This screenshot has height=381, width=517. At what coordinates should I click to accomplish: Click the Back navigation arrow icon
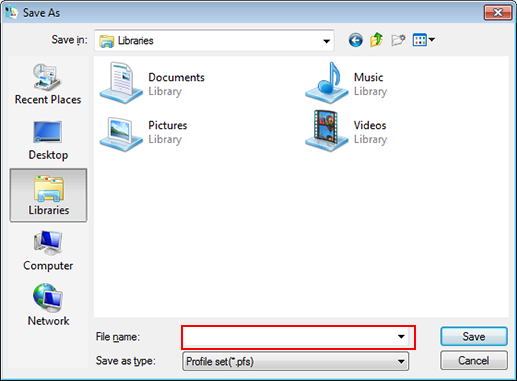[355, 40]
